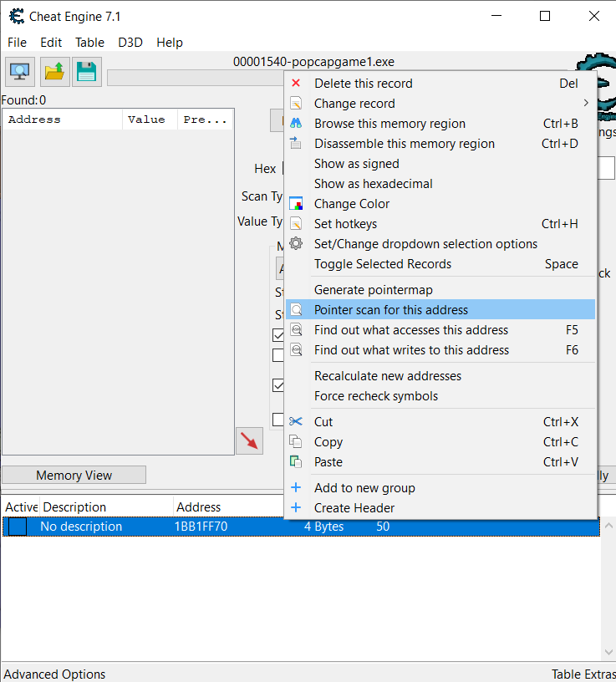Screen dimensions: 616x682
Task: Click the Address column header in results
Action: [63, 120]
